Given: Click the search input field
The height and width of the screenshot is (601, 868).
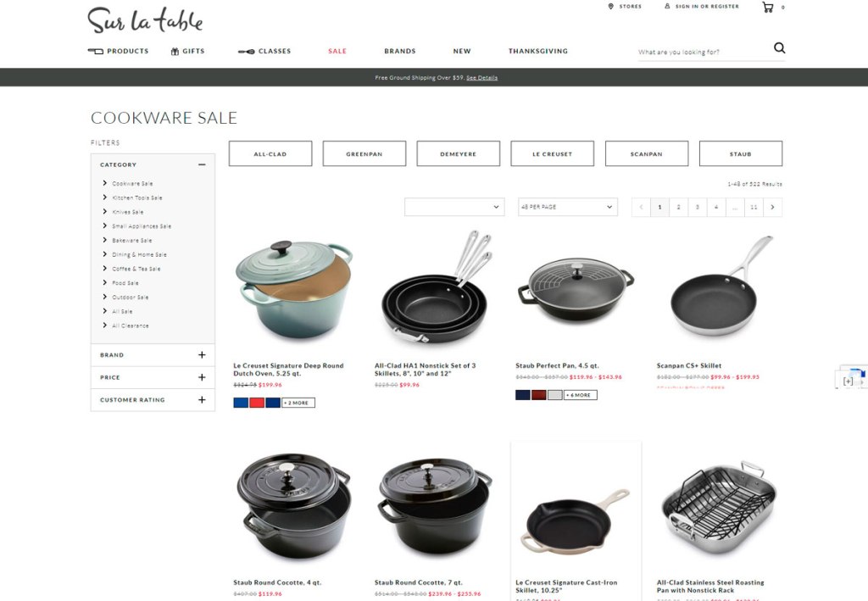Looking at the screenshot, I should [703, 52].
